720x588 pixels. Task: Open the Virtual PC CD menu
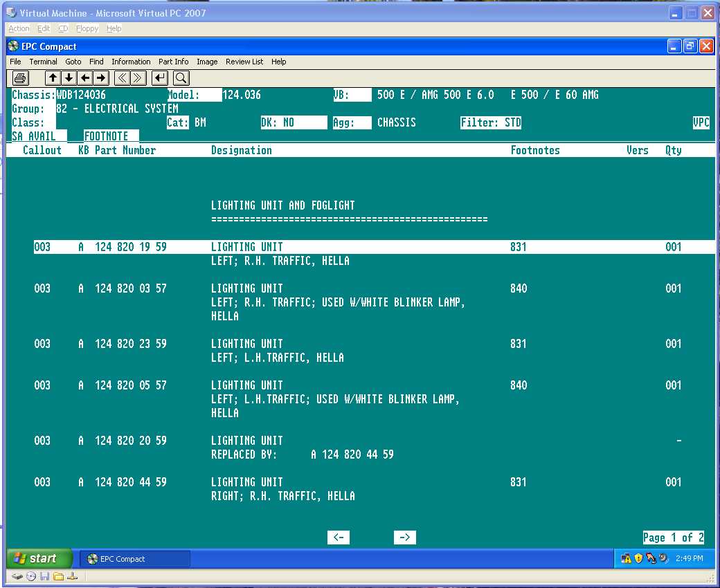pos(63,28)
